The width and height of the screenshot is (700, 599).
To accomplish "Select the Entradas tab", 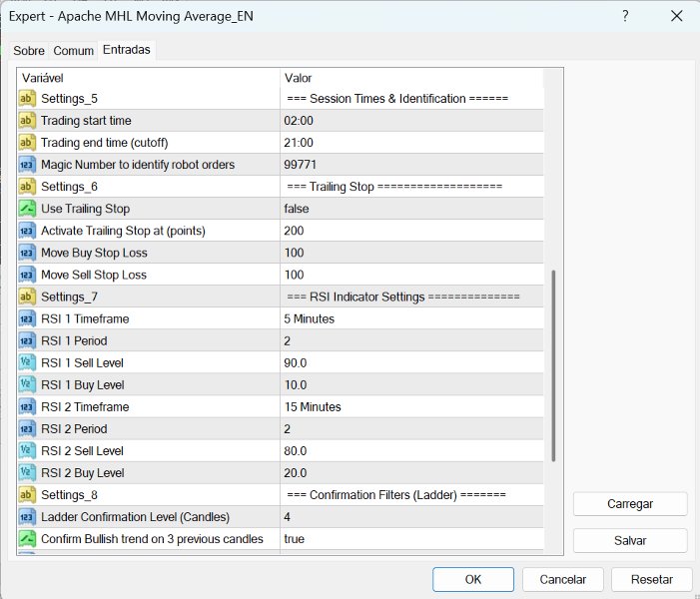I will click(127, 50).
